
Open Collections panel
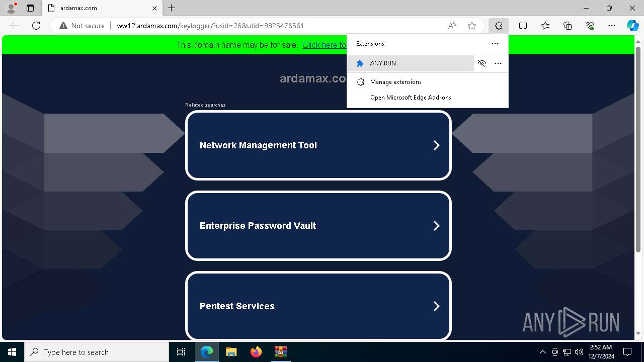[568, 26]
